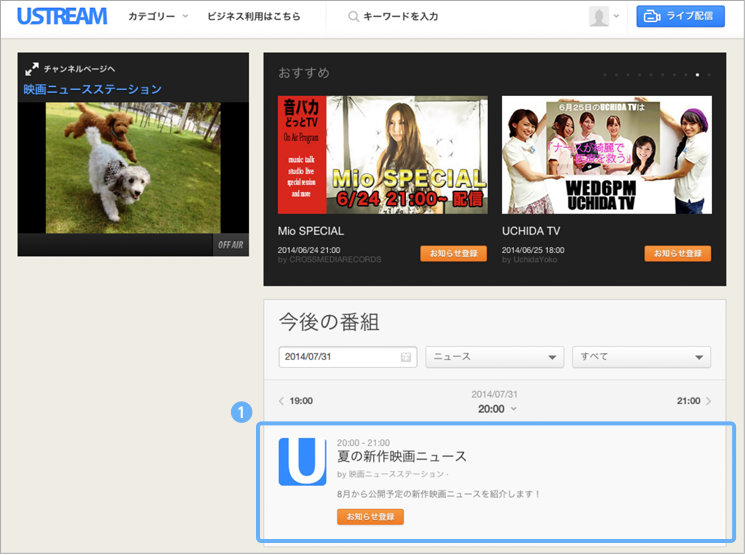Open 夏の新作映画ニュース program title
The height and width of the screenshot is (555, 745).
click(x=401, y=456)
